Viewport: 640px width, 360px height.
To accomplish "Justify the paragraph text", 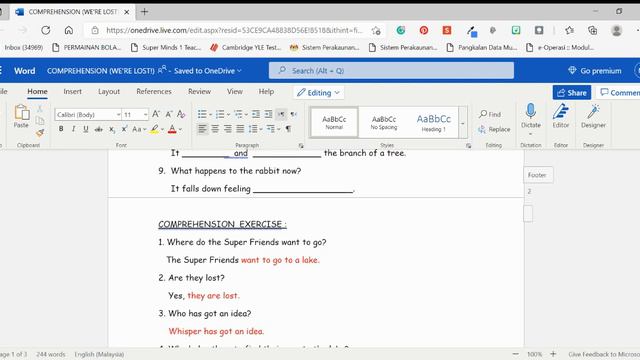I will [x=240, y=129].
